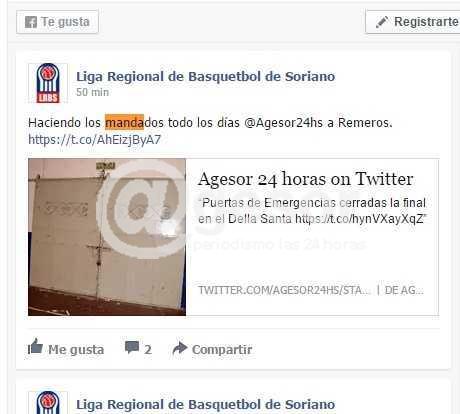This screenshot has height=414, width=460.
Task: Open comments via speech bubble icon
Action: [132, 348]
